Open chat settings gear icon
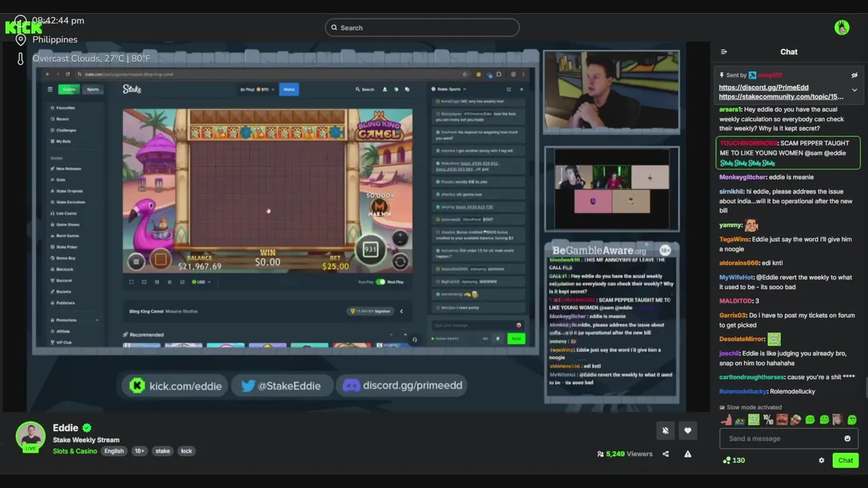Image resolution: width=868 pixels, height=488 pixels. pyautogui.click(x=821, y=460)
